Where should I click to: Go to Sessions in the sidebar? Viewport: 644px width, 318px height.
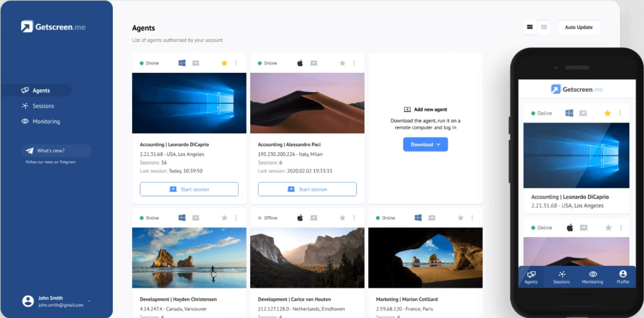coord(38,106)
